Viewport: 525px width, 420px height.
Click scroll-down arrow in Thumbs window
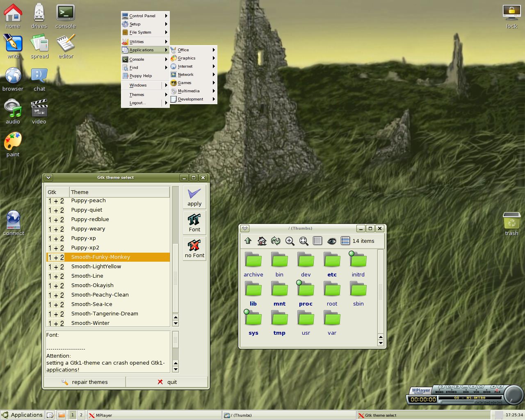(x=381, y=343)
